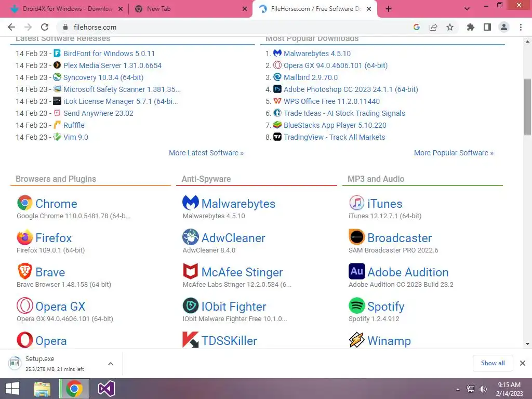Open the Windows Start menu

pyautogui.click(x=12, y=389)
